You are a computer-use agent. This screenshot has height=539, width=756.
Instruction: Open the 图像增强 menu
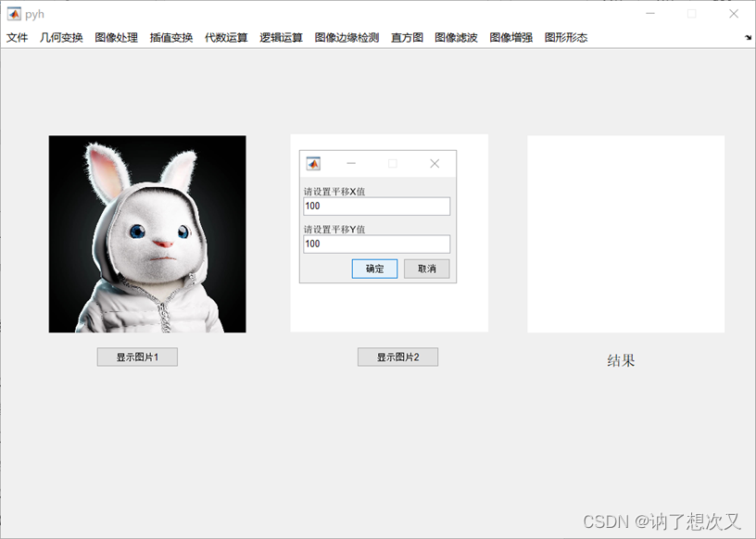click(511, 38)
